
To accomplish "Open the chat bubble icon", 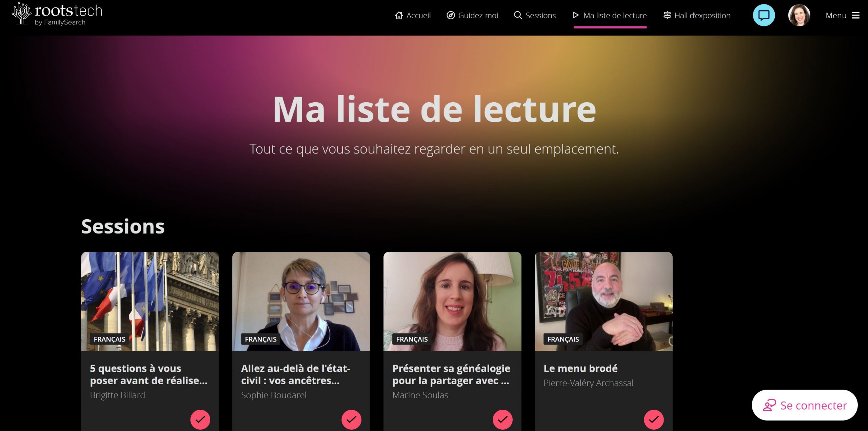I will [x=764, y=15].
